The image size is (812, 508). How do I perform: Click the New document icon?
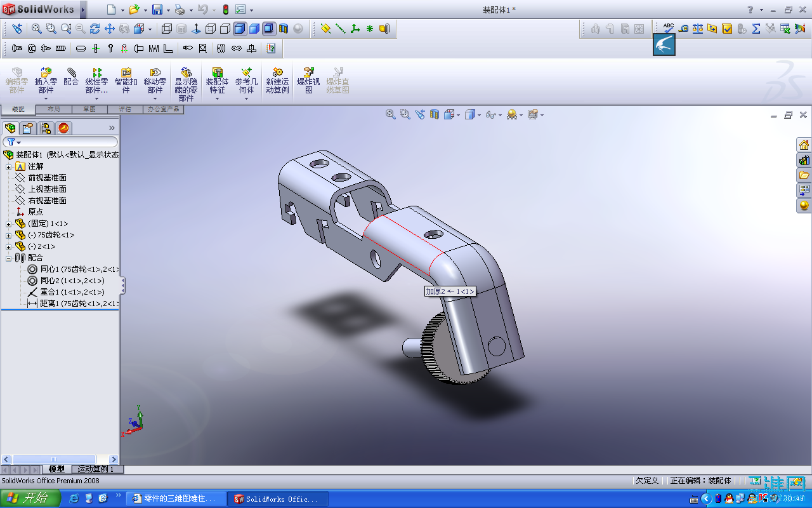point(112,10)
